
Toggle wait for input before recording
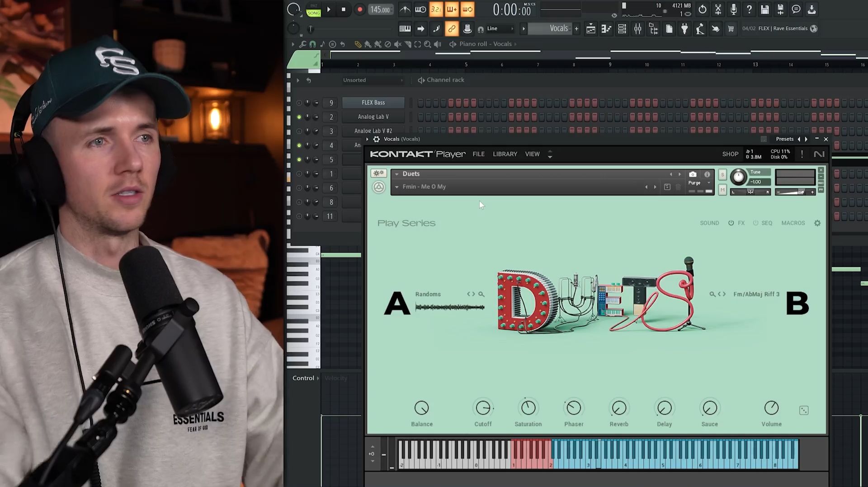tap(420, 9)
